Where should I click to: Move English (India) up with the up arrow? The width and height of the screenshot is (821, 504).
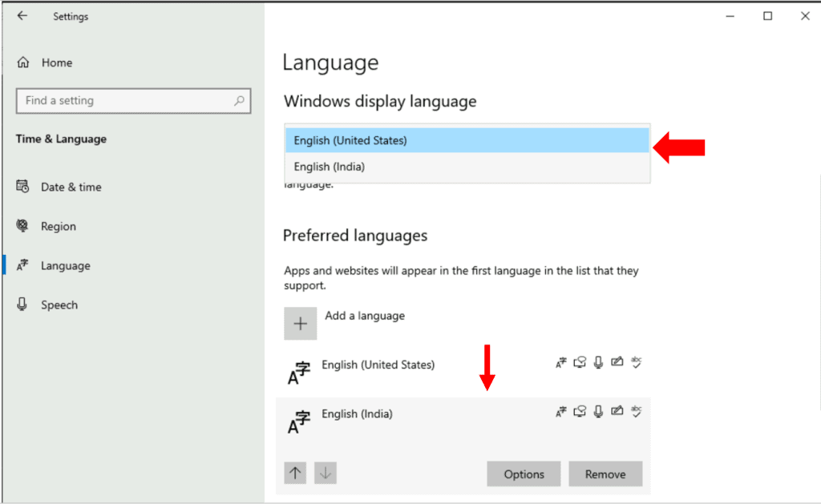[x=296, y=474]
